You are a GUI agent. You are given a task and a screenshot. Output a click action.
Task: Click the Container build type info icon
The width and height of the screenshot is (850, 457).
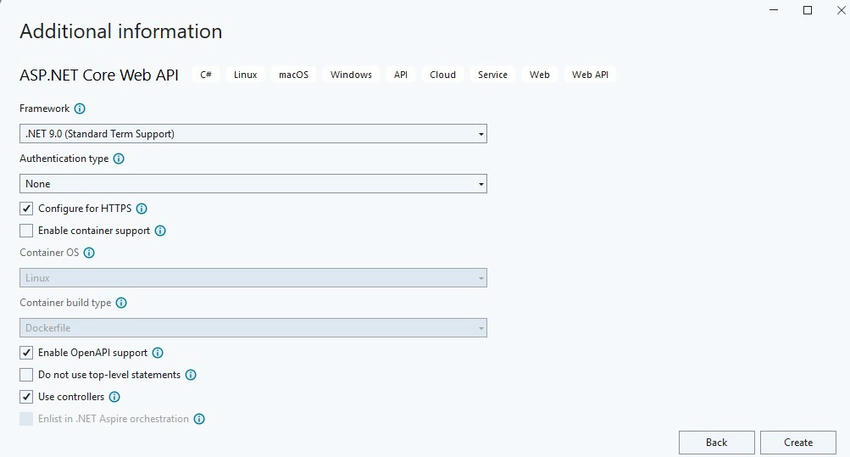tap(121, 303)
